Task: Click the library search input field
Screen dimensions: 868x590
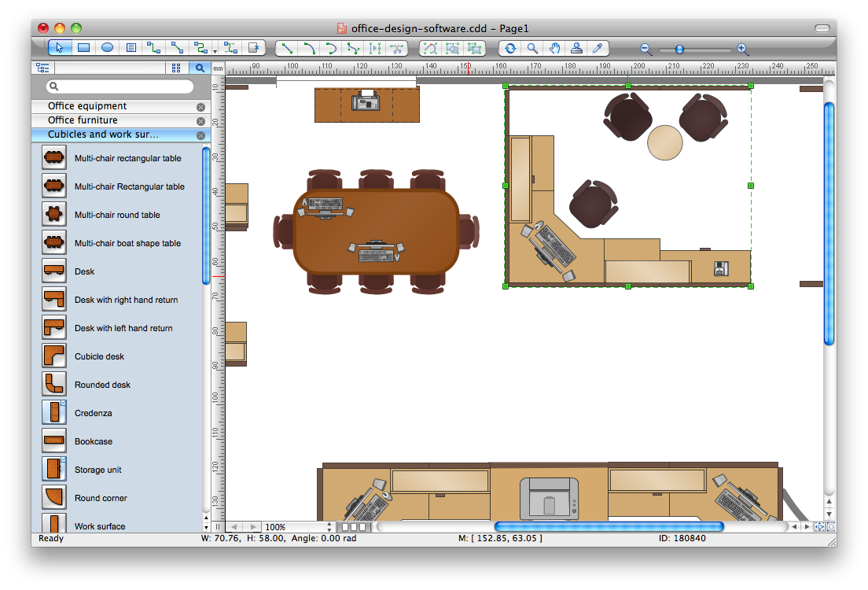Action: tap(118, 86)
